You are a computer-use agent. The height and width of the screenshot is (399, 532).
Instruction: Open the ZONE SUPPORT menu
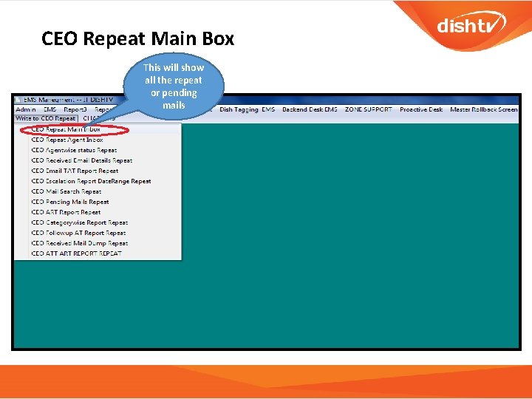pyautogui.click(x=369, y=109)
